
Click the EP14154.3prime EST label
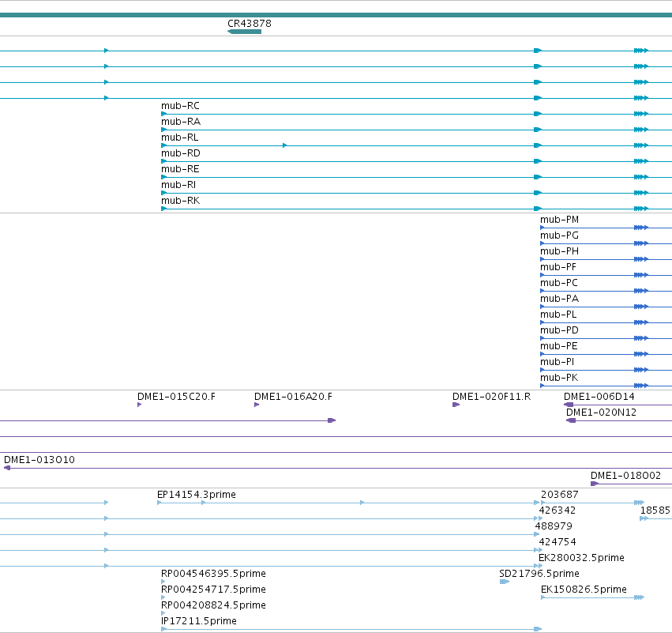pos(197,495)
